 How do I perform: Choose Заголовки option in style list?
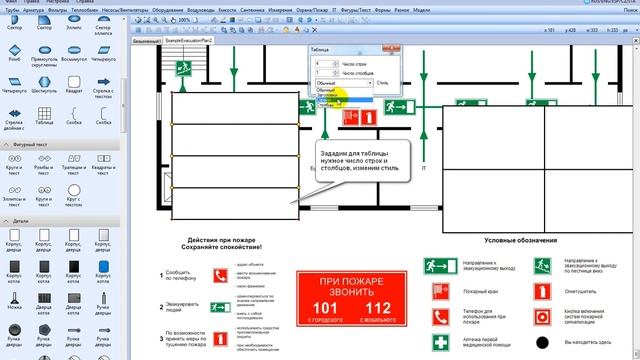[x=344, y=95]
